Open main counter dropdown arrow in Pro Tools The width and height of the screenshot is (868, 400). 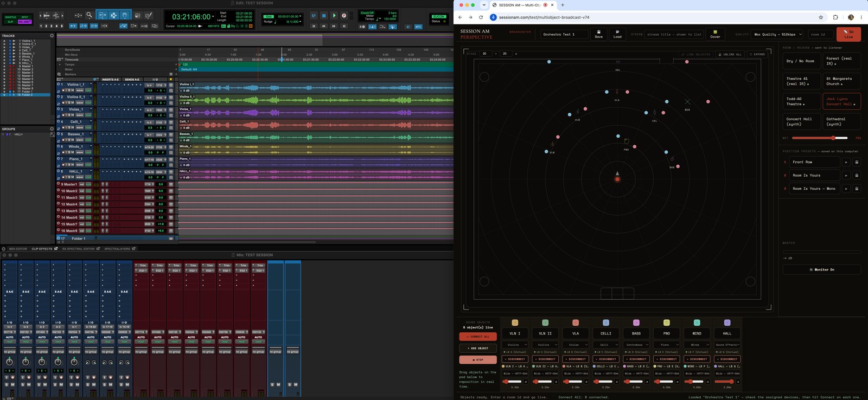click(214, 17)
